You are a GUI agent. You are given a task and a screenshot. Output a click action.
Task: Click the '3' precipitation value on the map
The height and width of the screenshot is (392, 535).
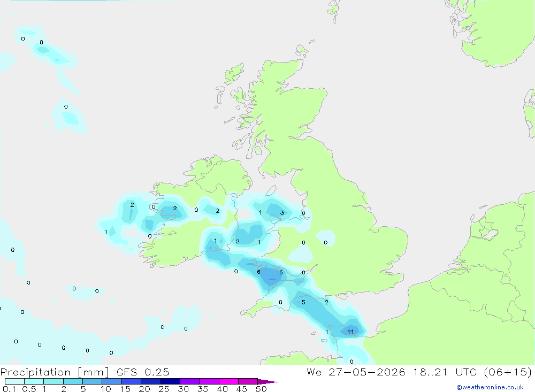click(x=282, y=213)
